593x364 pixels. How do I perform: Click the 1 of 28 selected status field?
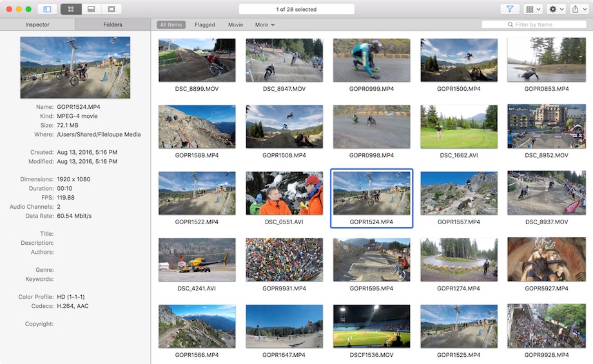296,9
